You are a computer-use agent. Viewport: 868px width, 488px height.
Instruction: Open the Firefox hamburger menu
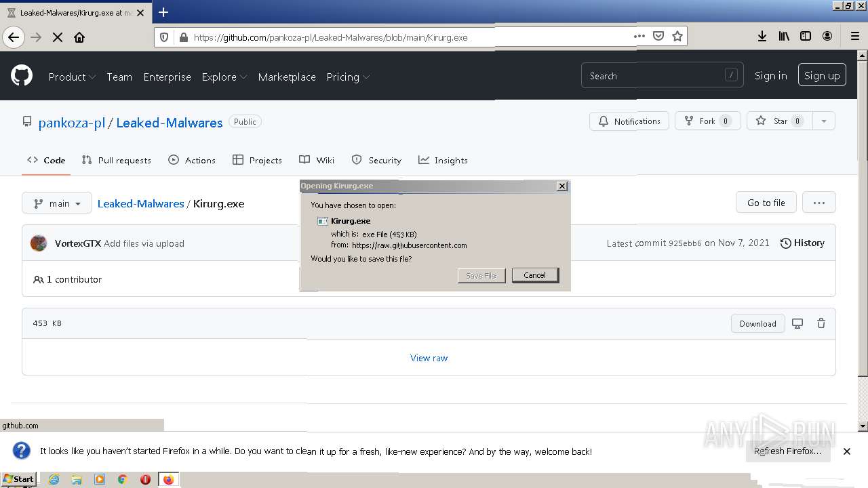click(x=854, y=37)
